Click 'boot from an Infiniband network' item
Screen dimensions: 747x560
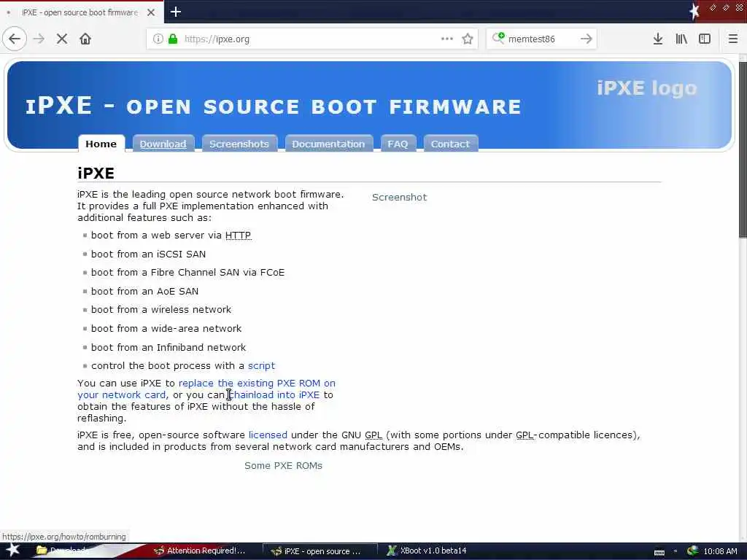pos(169,348)
